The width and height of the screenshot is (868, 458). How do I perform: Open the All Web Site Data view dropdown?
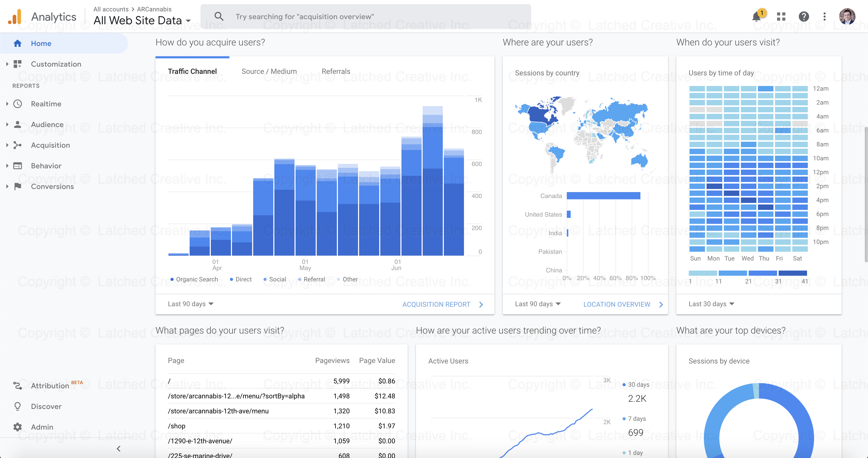coord(142,21)
